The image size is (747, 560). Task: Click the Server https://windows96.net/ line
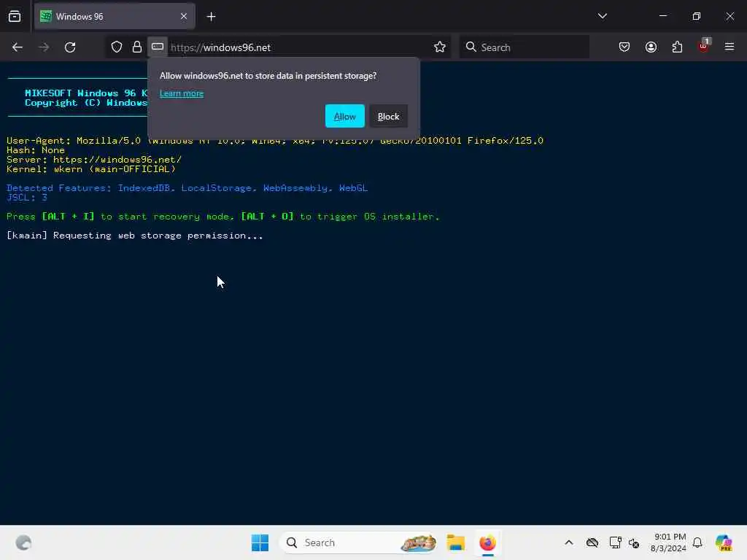coord(94,160)
